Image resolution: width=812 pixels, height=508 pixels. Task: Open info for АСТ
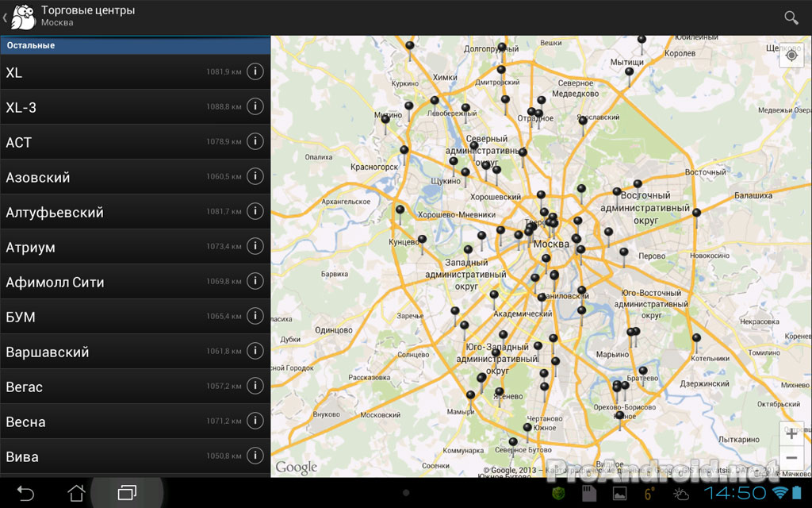click(255, 141)
